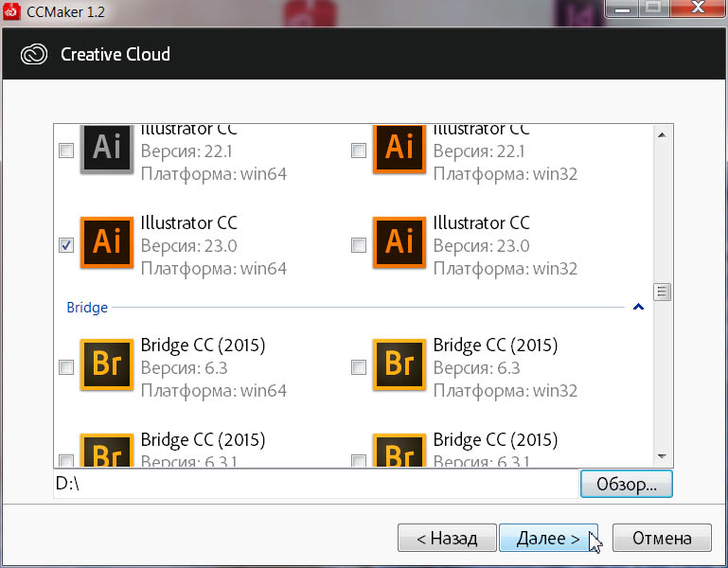Click the Bridge section header label
Viewport: 728px width, 568px height.
coord(87,308)
